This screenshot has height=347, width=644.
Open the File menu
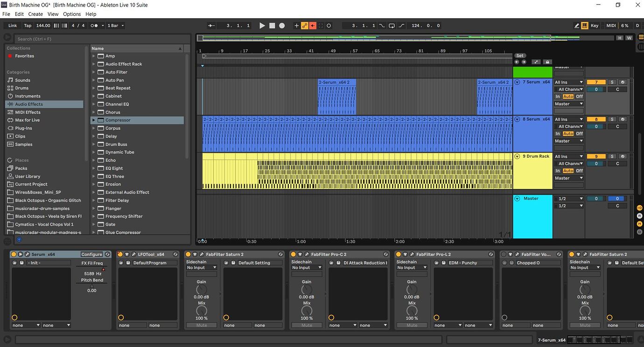coord(6,14)
